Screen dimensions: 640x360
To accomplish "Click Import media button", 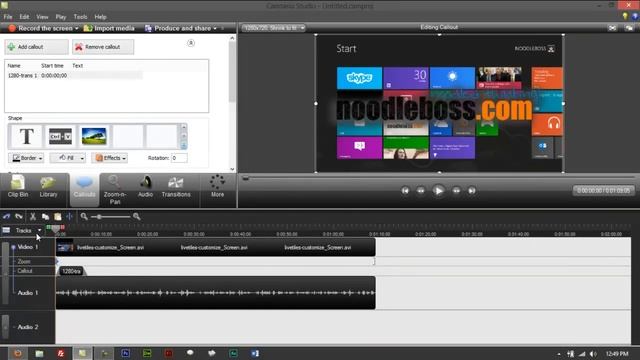I will [109, 28].
